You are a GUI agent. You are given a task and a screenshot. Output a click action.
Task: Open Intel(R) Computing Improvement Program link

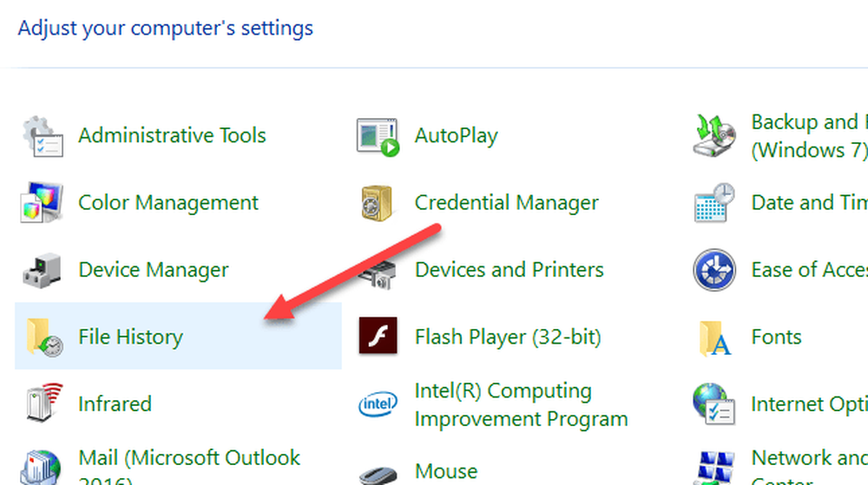pyautogui.click(x=522, y=405)
